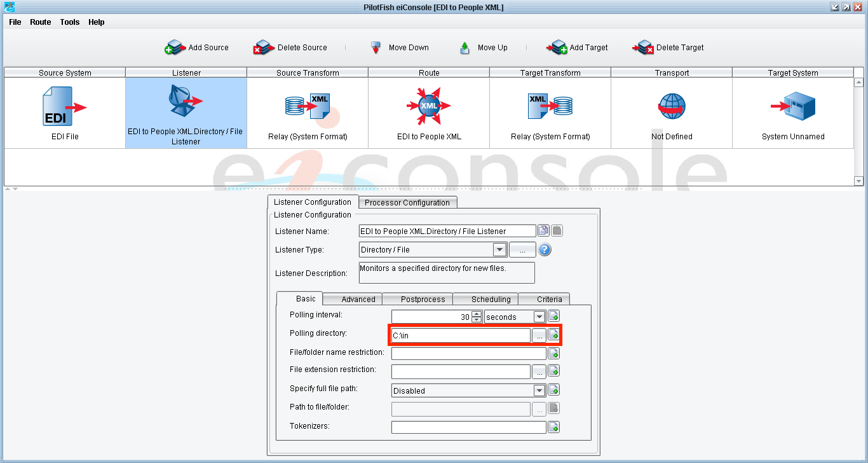Click the PilotFish application icon in title bar
868x463 pixels.
point(9,7)
